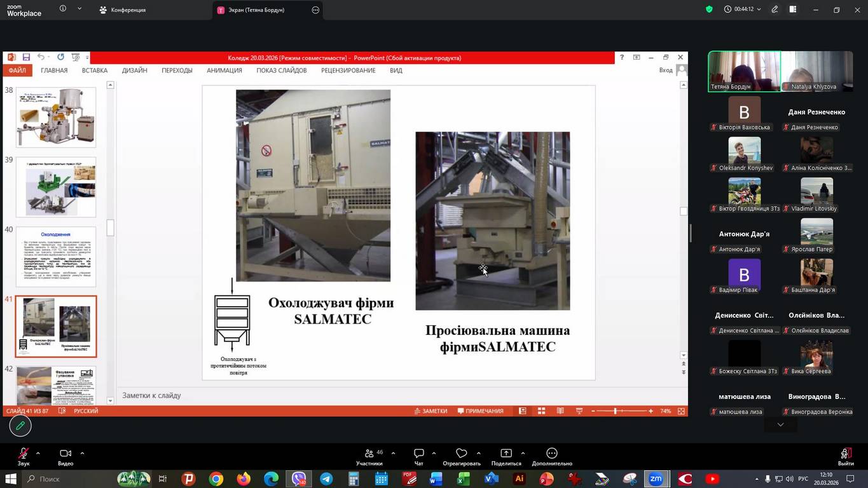
Task: Expand the meeting timer dropdown arrow
Action: pos(759,10)
